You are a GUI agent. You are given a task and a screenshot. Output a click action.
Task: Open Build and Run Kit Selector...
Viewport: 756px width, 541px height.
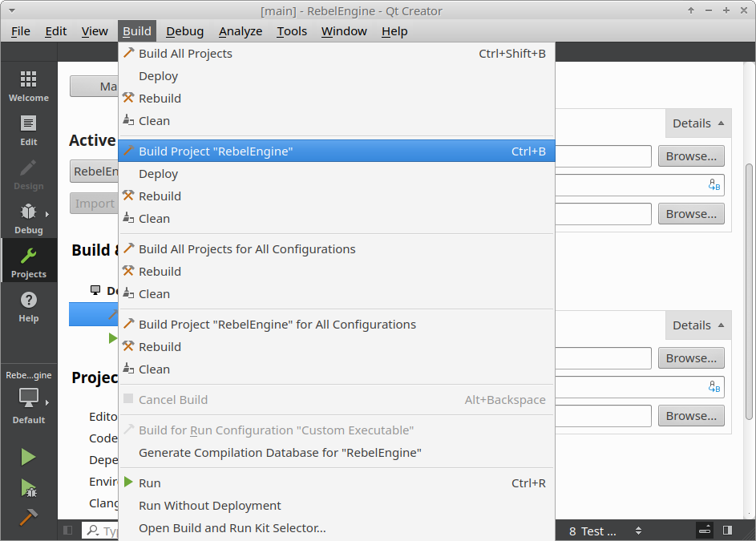(337, 528)
